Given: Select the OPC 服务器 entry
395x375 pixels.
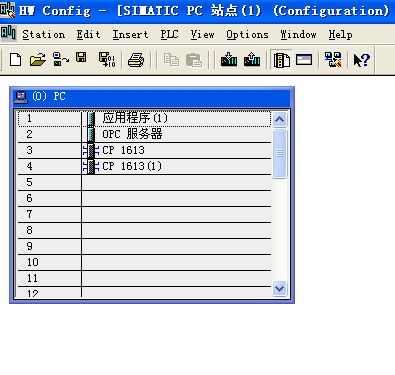Looking at the screenshot, I should tap(132, 134).
